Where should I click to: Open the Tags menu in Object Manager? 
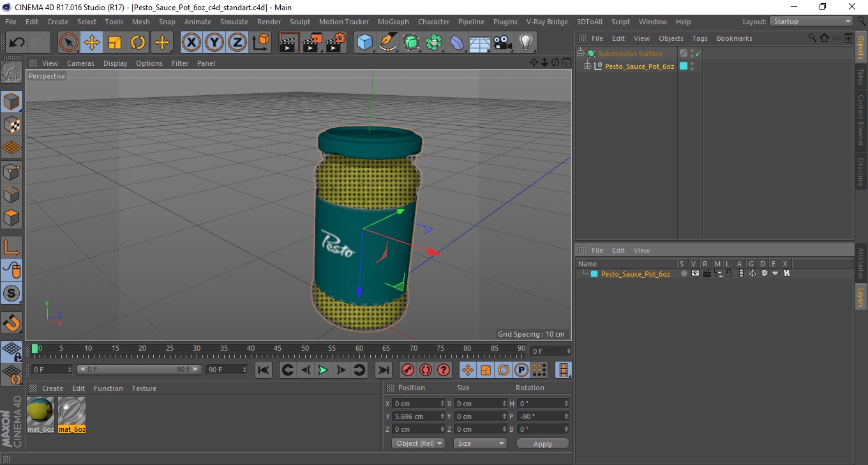[x=700, y=38]
